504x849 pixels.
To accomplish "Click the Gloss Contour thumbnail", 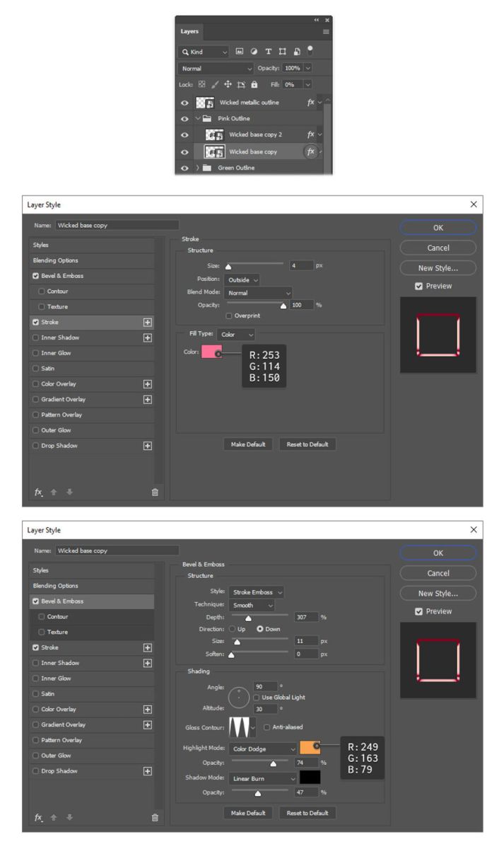I will pos(240,727).
